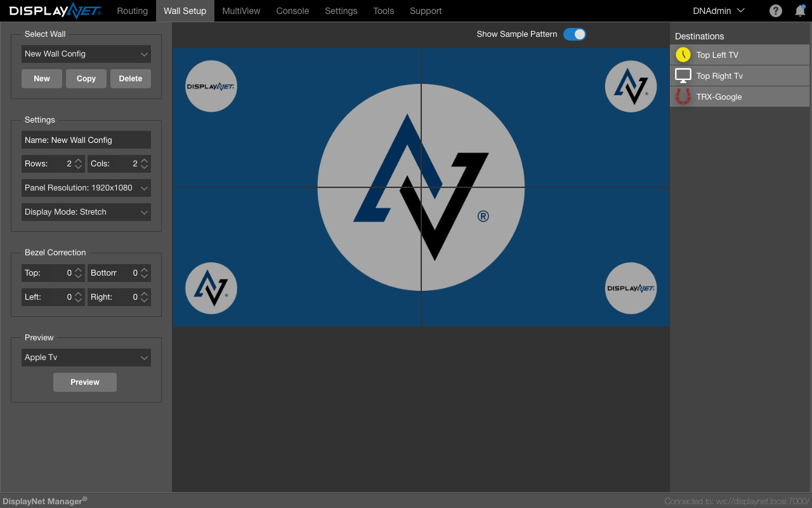Screen dimensions: 812x508
Task: Expand the Panel Resolution dropdown
Action: point(86,188)
